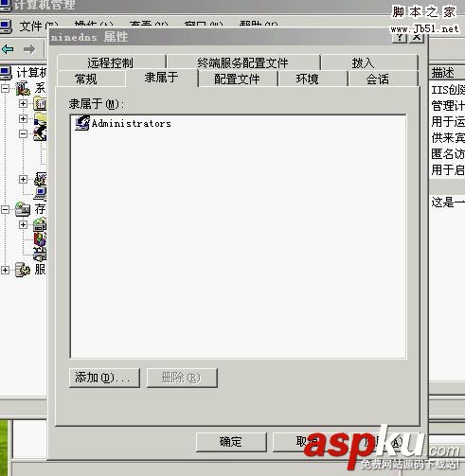This screenshot has height=476, width=465.
Task: Click the 系统工具 tree icon
Action: 23,88
